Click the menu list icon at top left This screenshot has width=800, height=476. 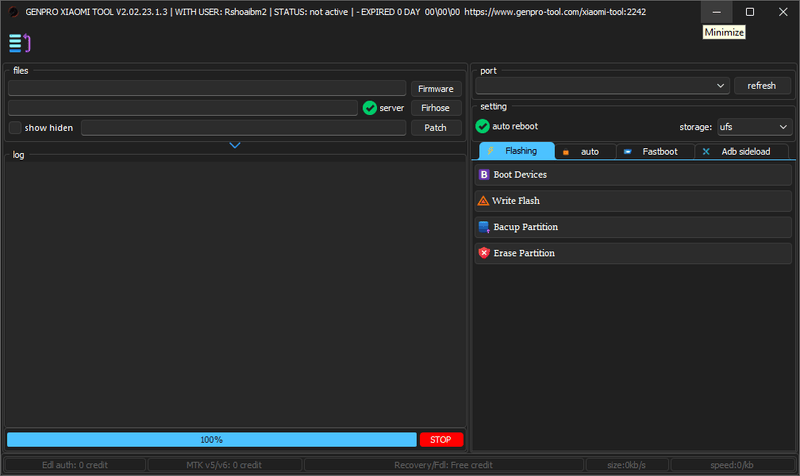click(x=20, y=43)
